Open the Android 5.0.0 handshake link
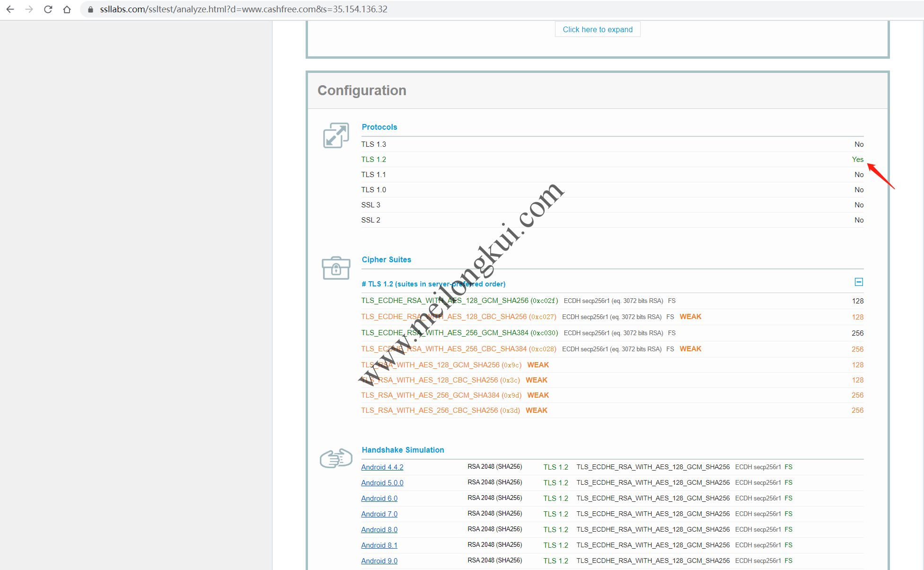Image resolution: width=924 pixels, height=570 pixels. point(382,483)
